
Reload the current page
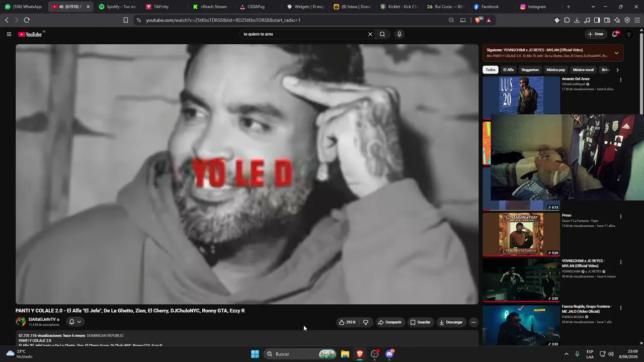pos(27,20)
